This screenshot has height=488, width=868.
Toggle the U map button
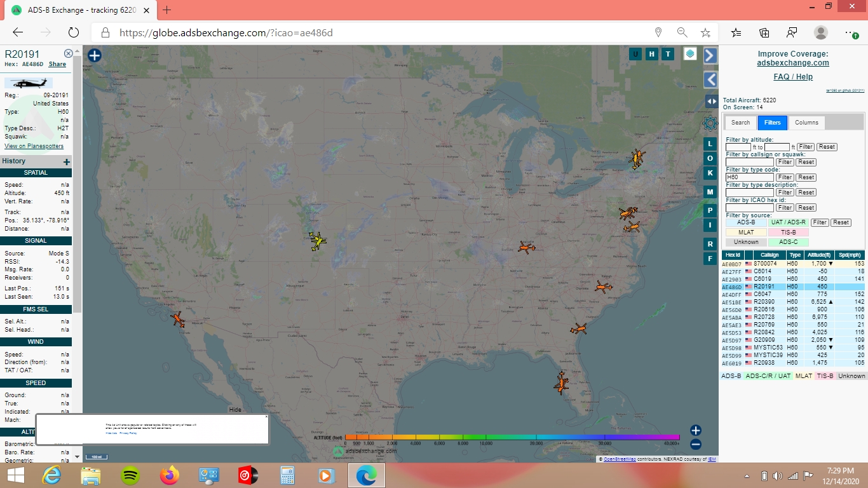click(x=635, y=54)
